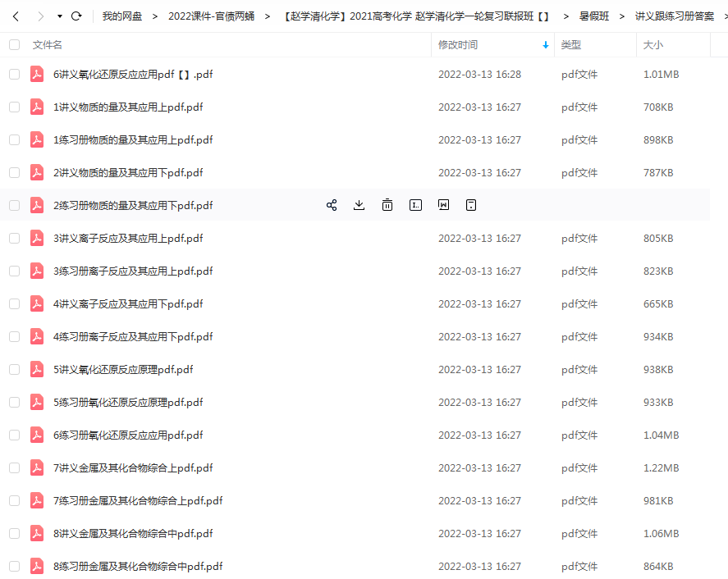Check the box for 8练习册金属及其化合物综合中pdf.pdf
This screenshot has width=728, height=579.
15,566
